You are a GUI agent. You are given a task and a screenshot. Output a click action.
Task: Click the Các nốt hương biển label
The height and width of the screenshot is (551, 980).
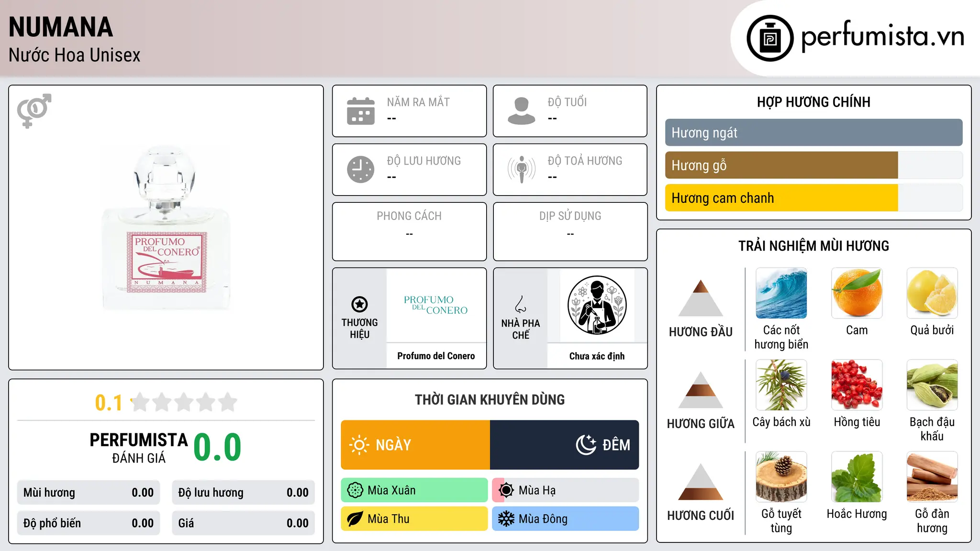781,337
